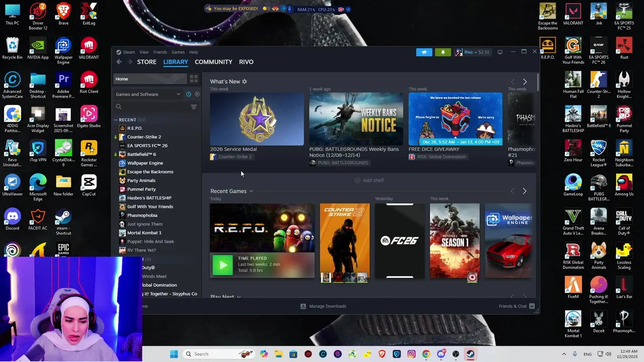Image resolution: width=644 pixels, height=362 pixels.
Task: Go back with the Steam back arrow
Action: (119, 62)
